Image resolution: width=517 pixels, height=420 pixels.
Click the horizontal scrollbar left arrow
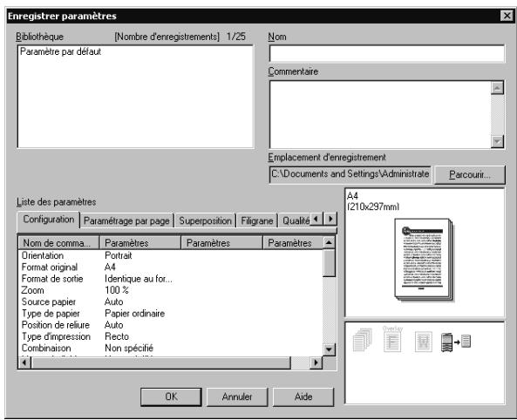(24, 362)
